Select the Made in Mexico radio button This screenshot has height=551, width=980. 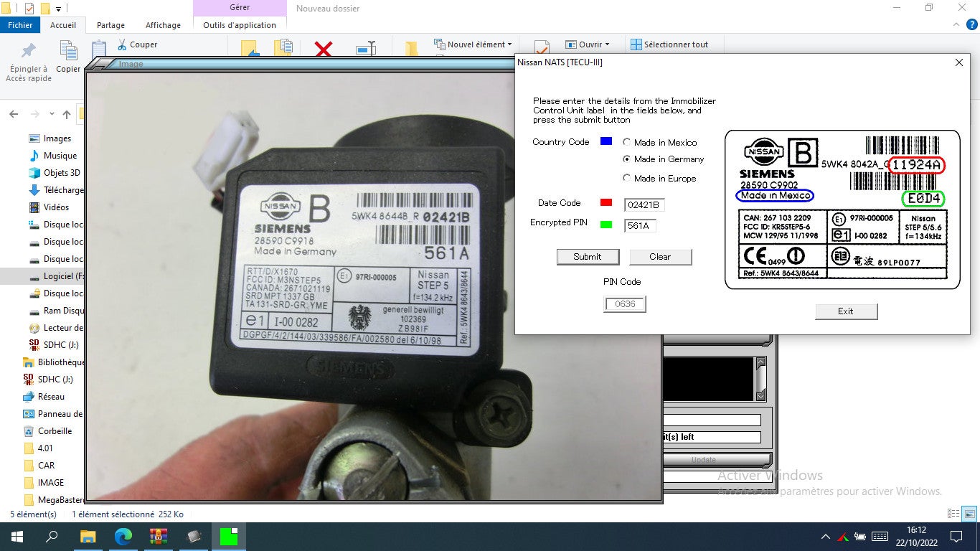click(x=626, y=142)
